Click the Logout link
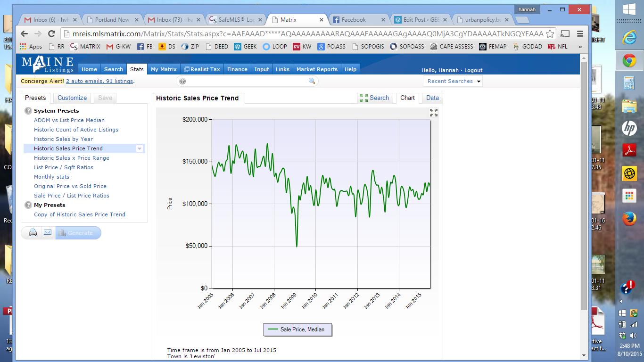This screenshot has width=644, height=362. (473, 70)
